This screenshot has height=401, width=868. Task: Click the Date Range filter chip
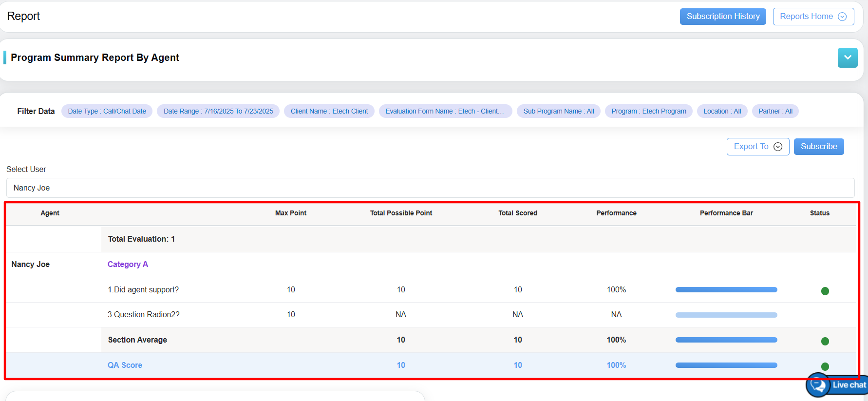(x=218, y=111)
